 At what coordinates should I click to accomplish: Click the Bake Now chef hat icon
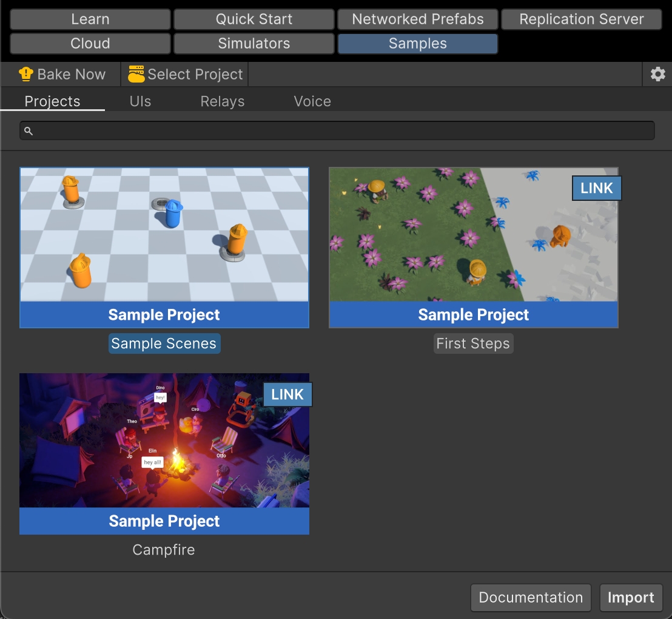coord(26,75)
